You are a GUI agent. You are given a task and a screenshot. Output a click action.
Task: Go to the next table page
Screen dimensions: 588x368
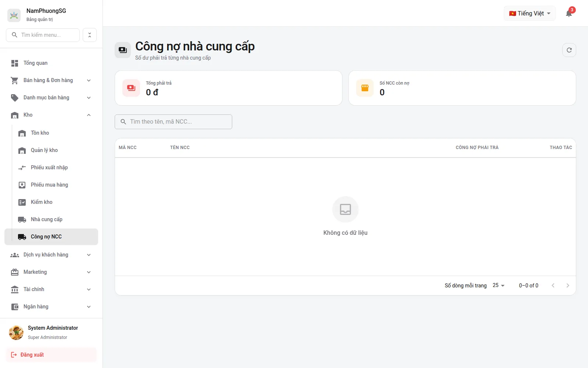tap(568, 286)
